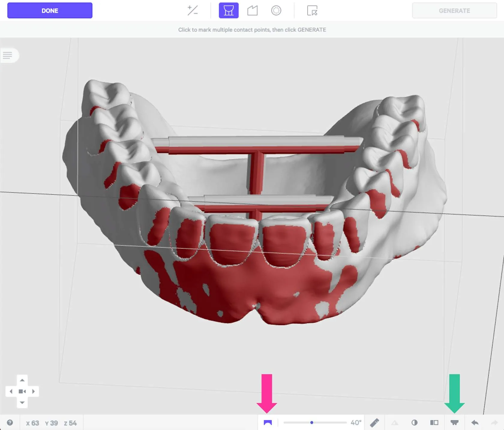Click the undo arrow icon

pos(475,422)
